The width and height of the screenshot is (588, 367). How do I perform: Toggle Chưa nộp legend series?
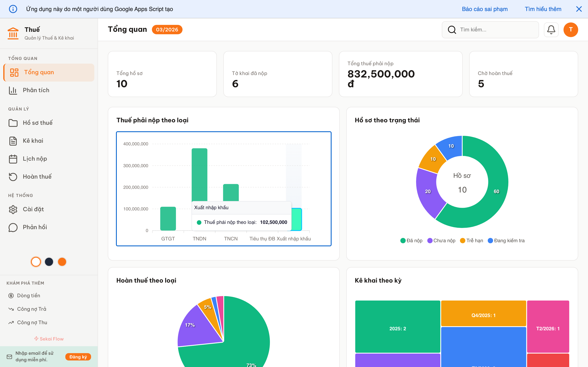pyautogui.click(x=441, y=241)
